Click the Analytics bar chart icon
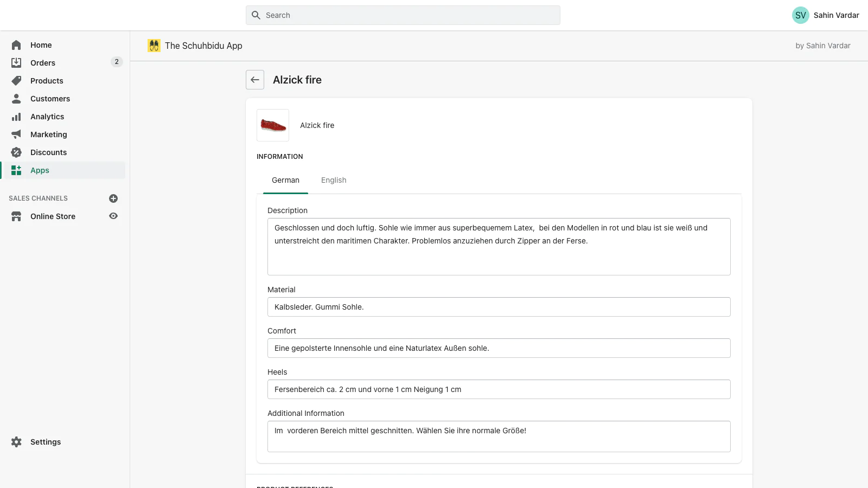The height and width of the screenshot is (488, 868). [x=16, y=117]
